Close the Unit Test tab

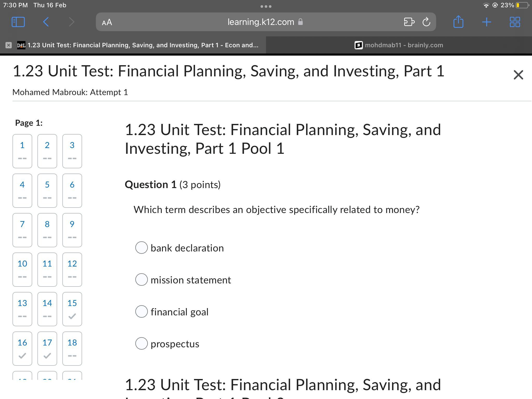click(9, 45)
